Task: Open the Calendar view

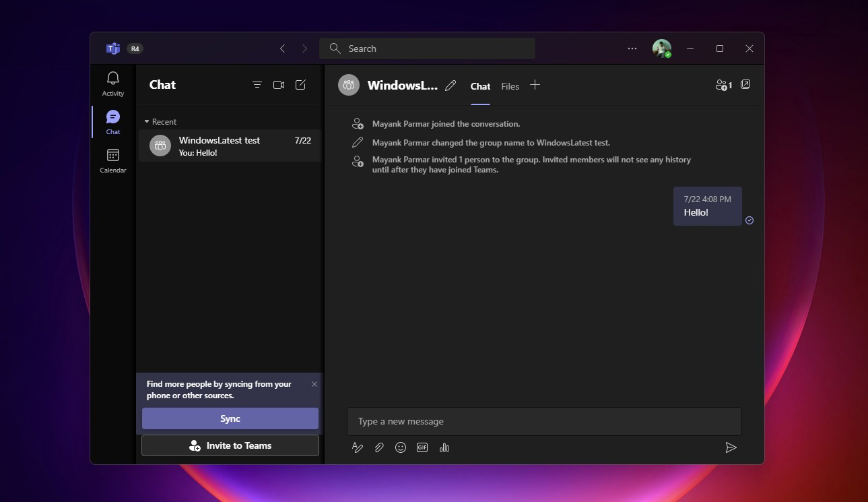Action: 113,161
